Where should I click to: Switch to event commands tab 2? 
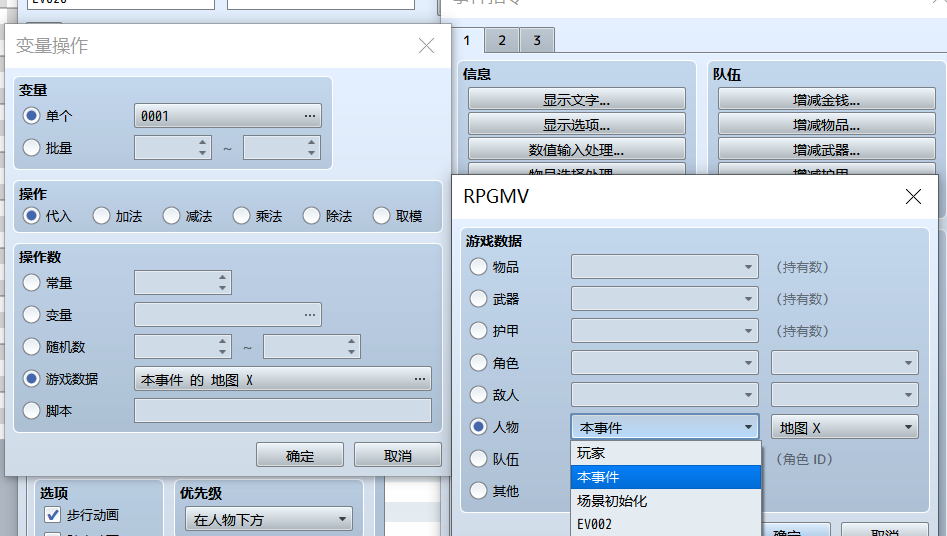click(502, 40)
